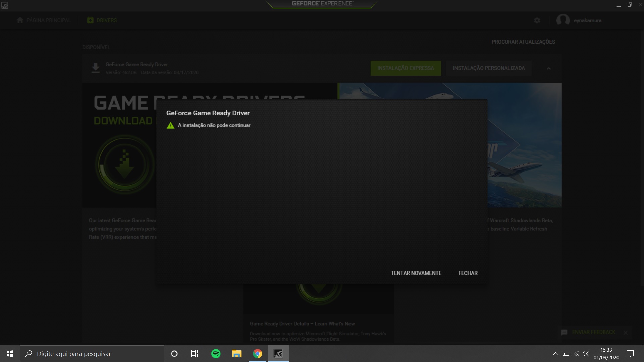644x362 pixels.
Task: Click the feedback chat bubble icon
Action: click(564, 332)
